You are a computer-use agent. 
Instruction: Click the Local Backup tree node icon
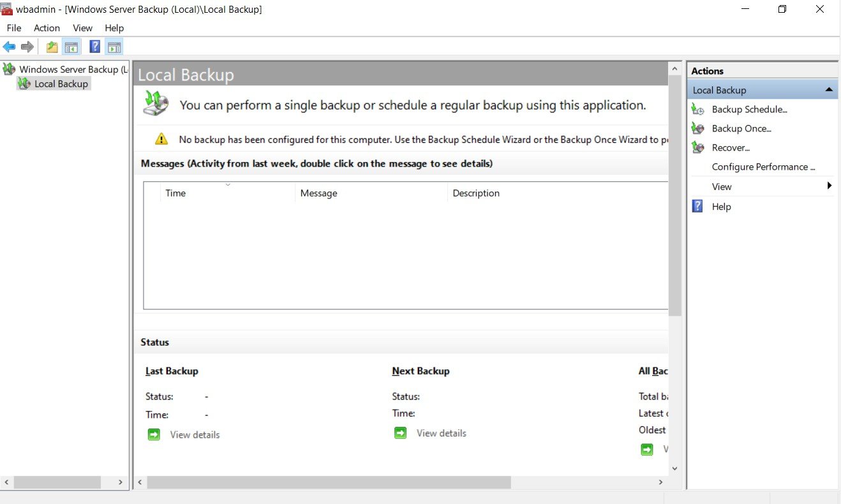(x=24, y=84)
